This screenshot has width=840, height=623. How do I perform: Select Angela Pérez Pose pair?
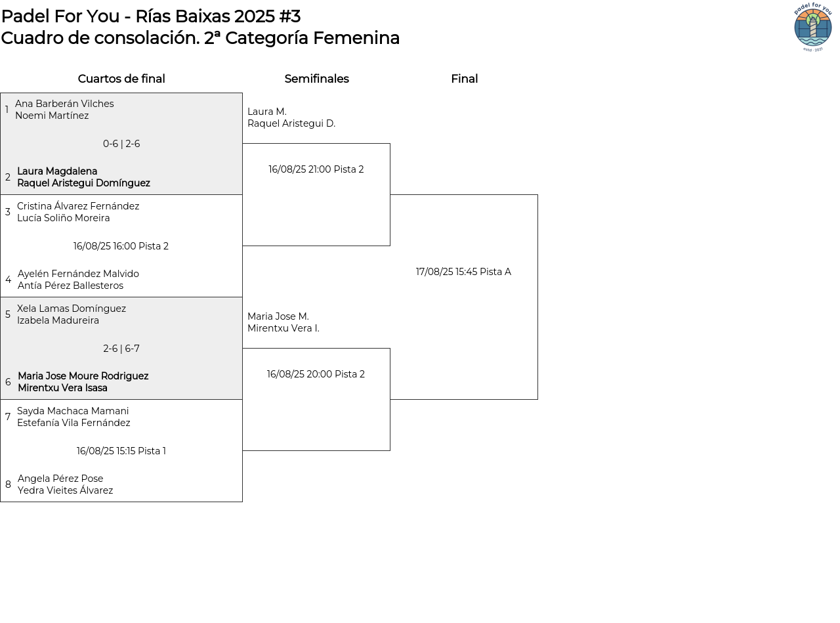click(65, 484)
